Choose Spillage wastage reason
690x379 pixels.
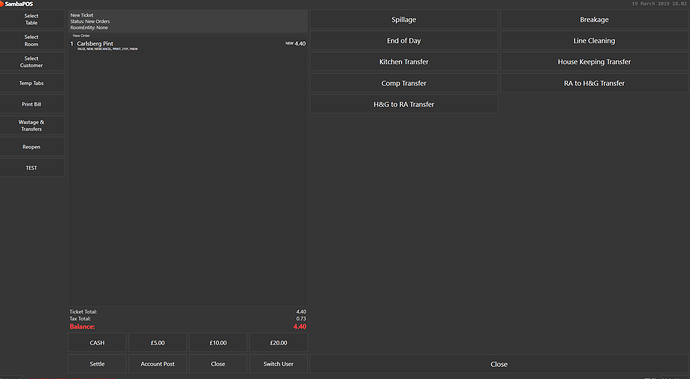(404, 19)
